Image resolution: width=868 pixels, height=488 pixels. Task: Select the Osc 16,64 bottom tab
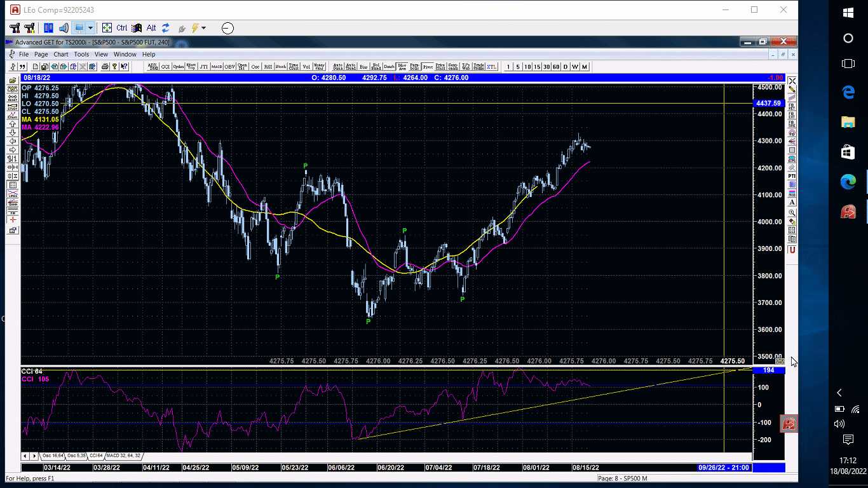53,456
